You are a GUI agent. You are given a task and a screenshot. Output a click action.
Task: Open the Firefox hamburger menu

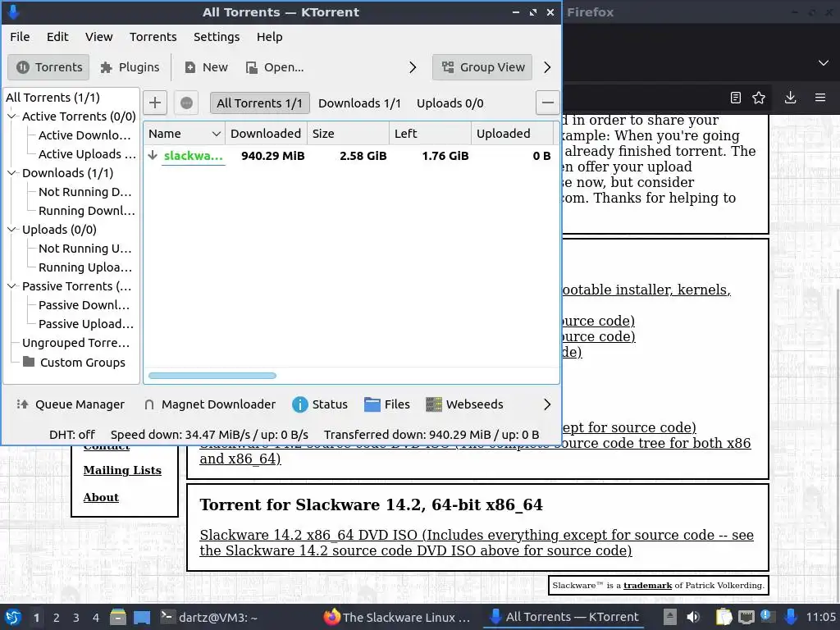[x=820, y=98]
